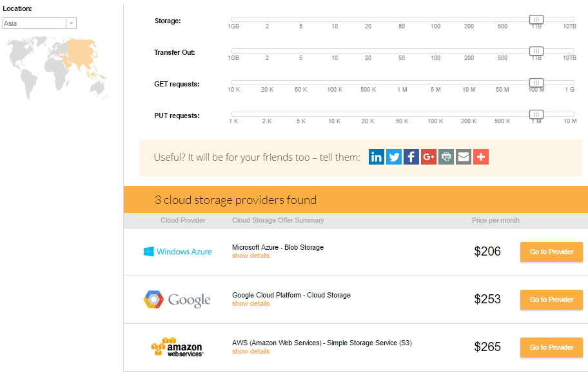Share via the Twitter icon
Image resolution: width=588 pixels, height=373 pixels.
point(394,157)
